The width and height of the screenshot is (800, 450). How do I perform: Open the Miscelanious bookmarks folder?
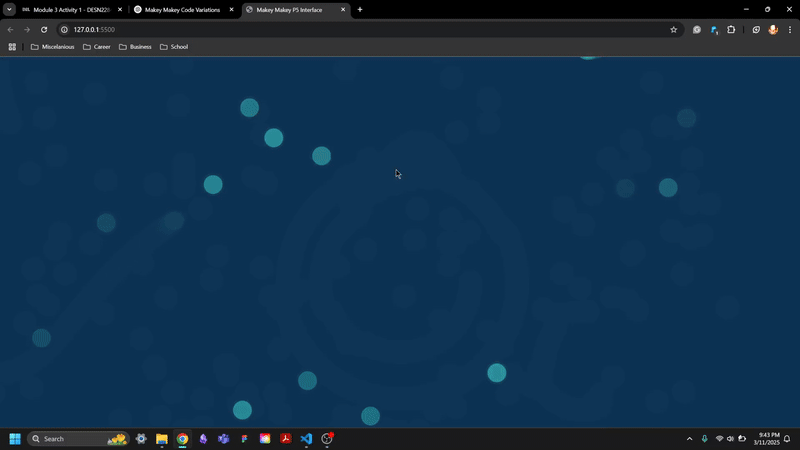click(53, 46)
